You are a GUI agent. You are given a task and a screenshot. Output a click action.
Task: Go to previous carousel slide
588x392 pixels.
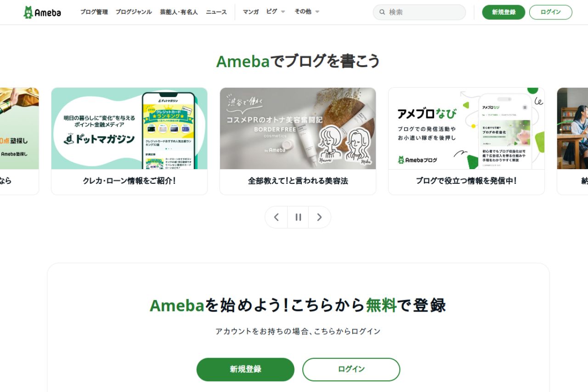click(x=277, y=217)
